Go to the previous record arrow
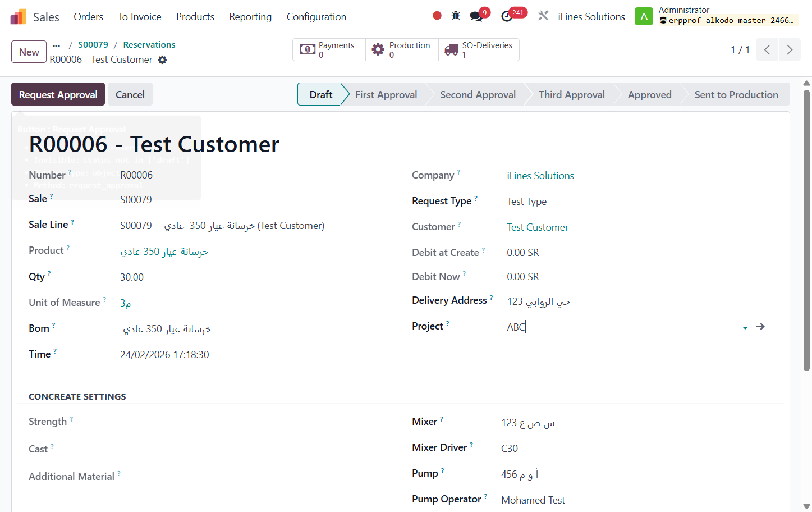This screenshot has width=812, height=512. [767, 49]
